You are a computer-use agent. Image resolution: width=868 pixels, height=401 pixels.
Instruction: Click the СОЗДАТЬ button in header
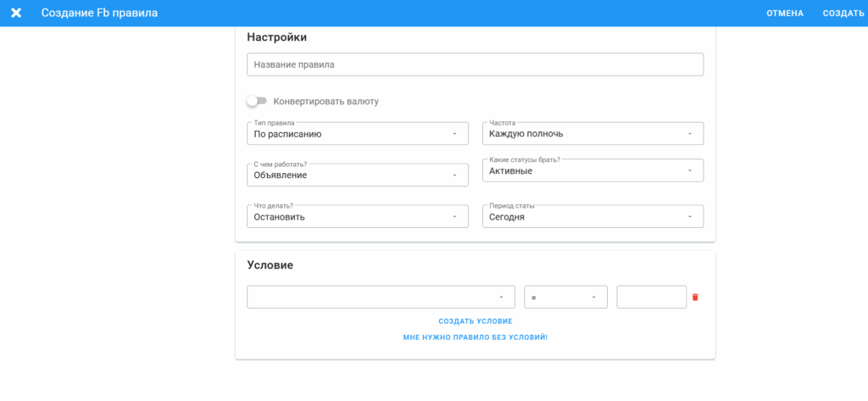(843, 14)
